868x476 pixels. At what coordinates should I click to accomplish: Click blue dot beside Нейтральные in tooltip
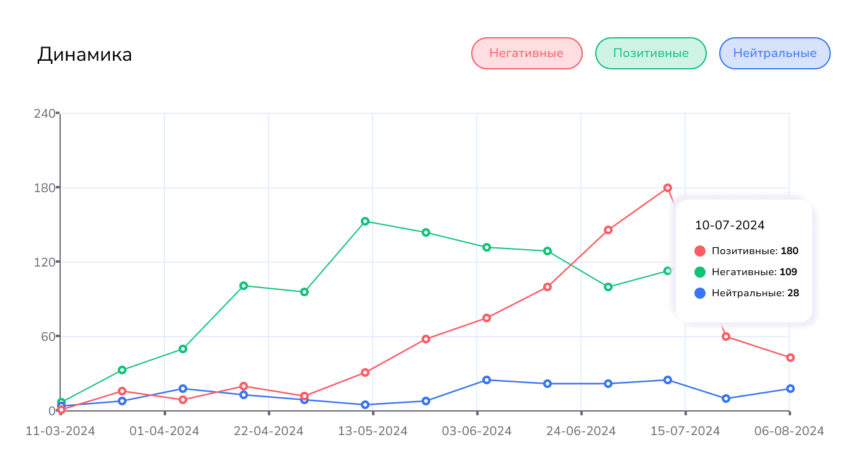[700, 293]
